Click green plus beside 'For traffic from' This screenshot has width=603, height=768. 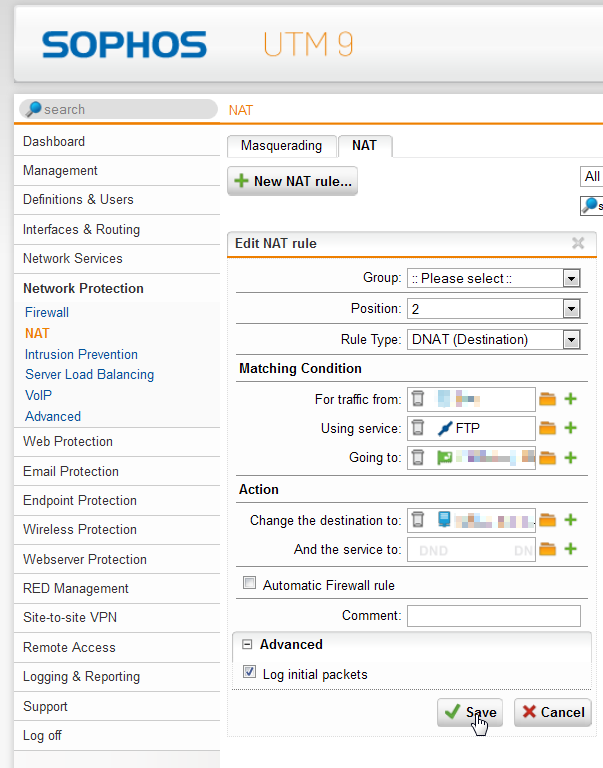[x=571, y=399]
